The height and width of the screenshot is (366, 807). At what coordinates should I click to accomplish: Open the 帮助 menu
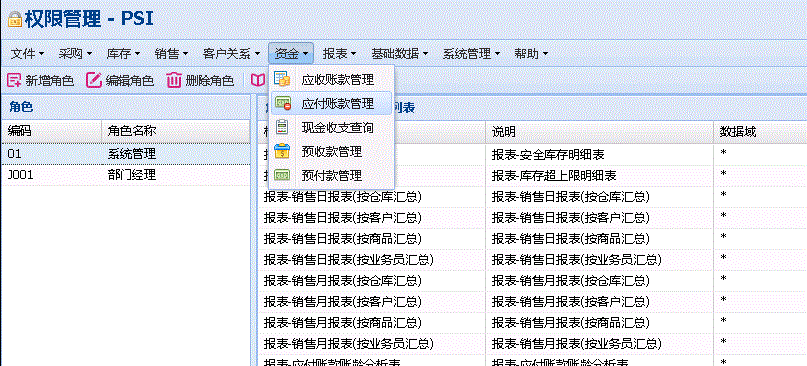(x=531, y=54)
